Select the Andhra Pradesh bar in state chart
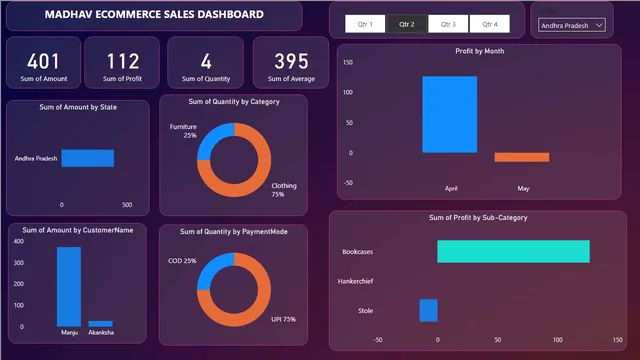Viewport: 640px width, 360px height. [88, 158]
